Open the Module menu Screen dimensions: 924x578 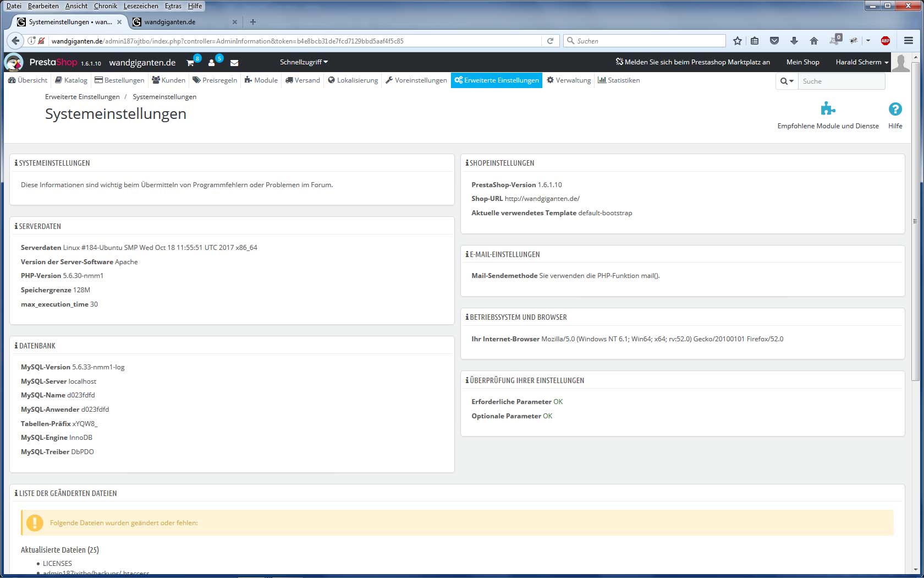click(261, 80)
